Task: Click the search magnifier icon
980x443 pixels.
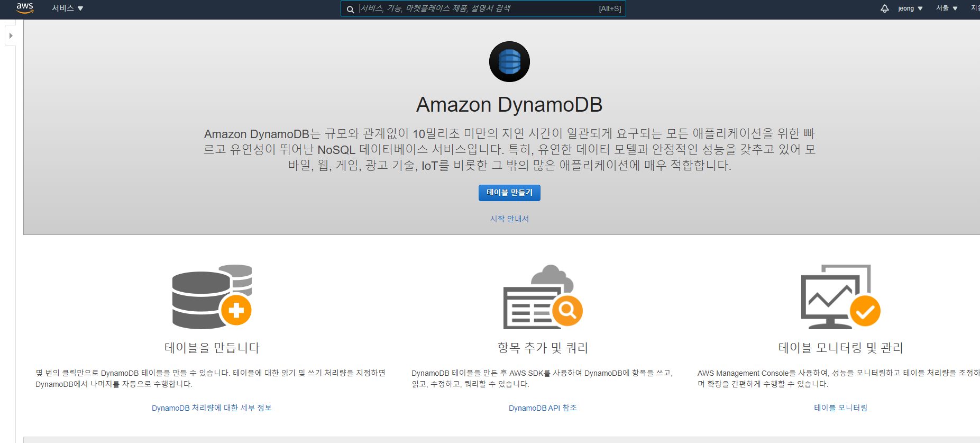Action: point(350,9)
